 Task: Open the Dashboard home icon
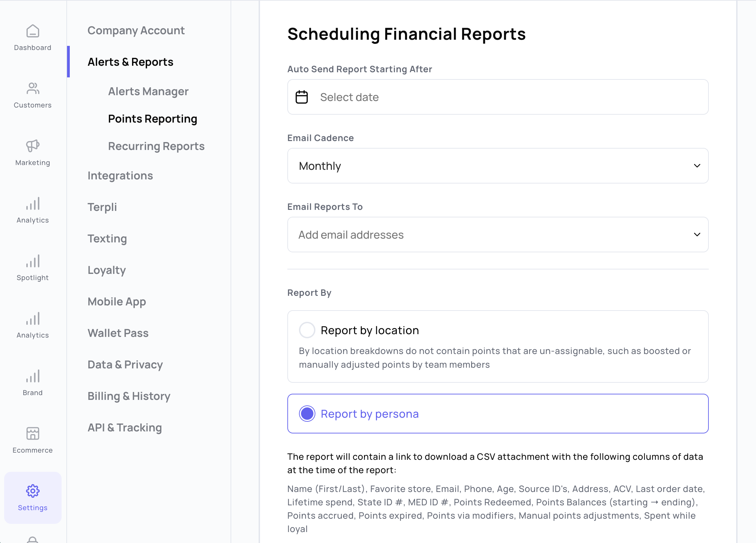pyautogui.click(x=33, y=31)
